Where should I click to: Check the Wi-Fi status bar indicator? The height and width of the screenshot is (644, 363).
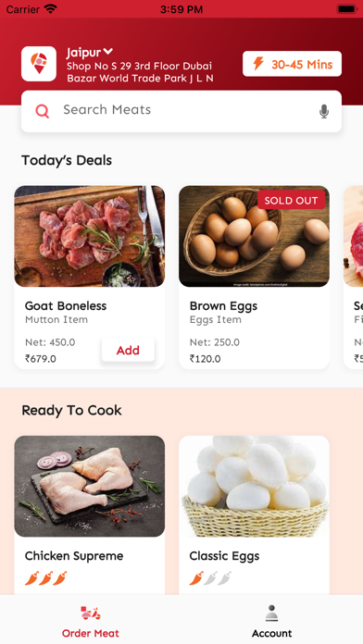(x=50, y=9)
